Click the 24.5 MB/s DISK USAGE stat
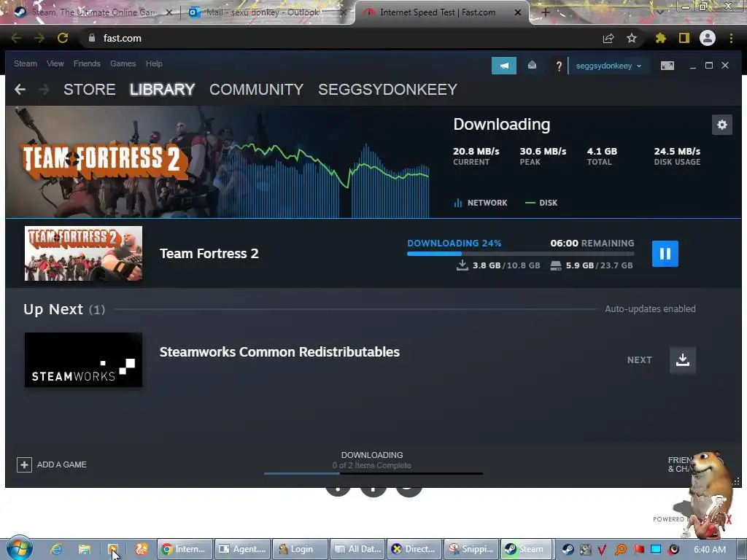747x560 pixels. (x=677, y=156)
